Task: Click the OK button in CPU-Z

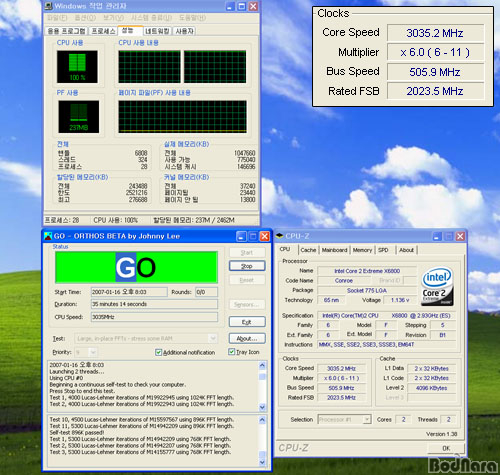Action: point(446,448)
